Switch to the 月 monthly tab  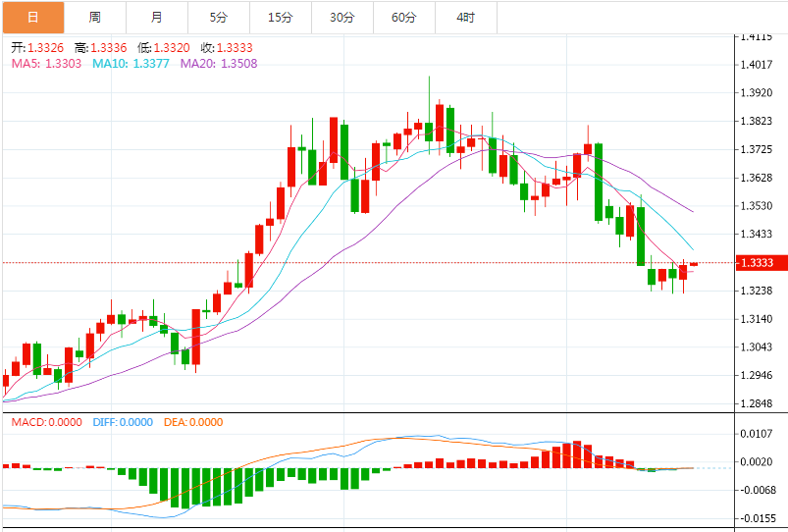tap(157, 18)
